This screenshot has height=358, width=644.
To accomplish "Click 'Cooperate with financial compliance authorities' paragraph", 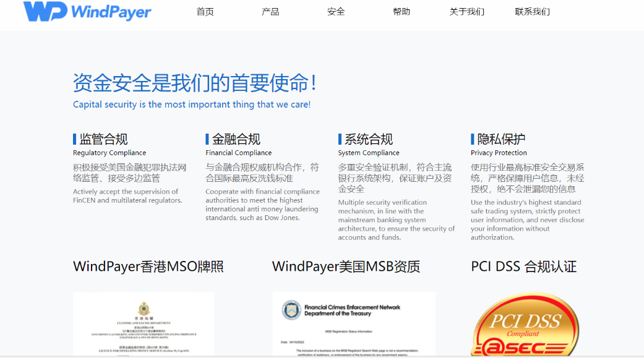I will click(262, 205).
